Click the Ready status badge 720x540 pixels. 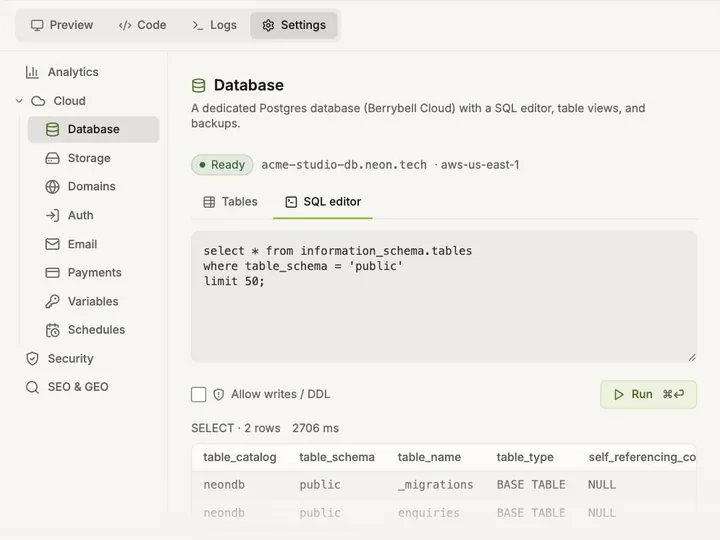(x=222, y=164)
